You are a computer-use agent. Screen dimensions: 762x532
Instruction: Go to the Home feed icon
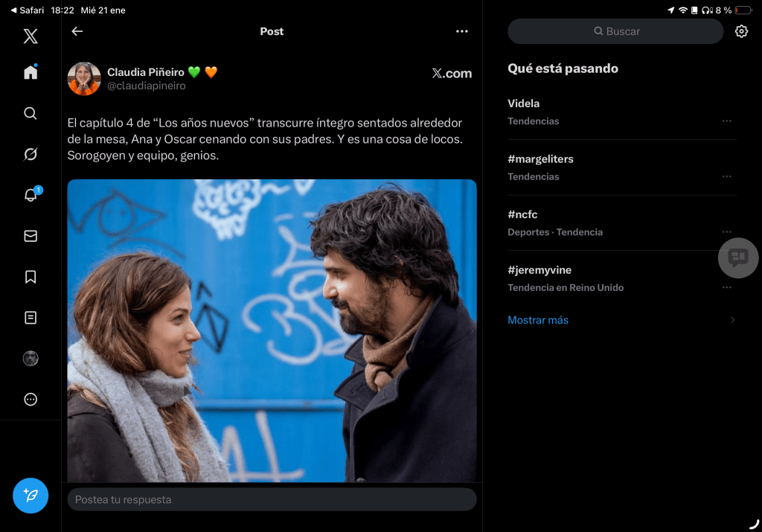coord(31,72)
